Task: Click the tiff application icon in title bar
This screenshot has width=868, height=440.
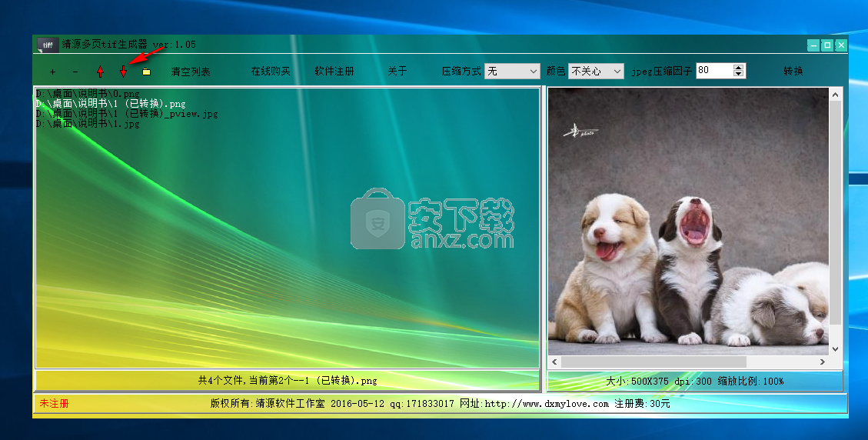Action: [48, 45]
